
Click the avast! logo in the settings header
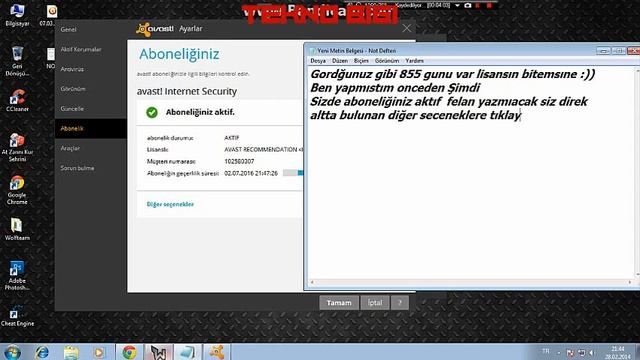tap(155, 29)
